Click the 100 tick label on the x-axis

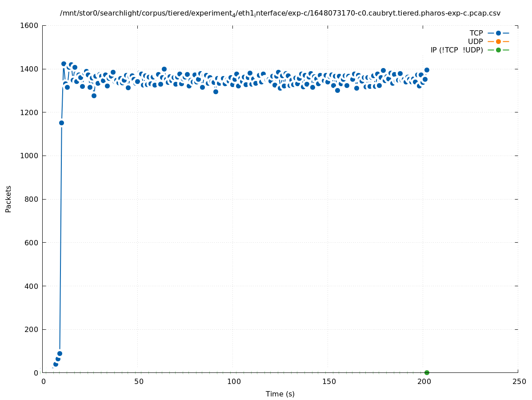(233, 381)
